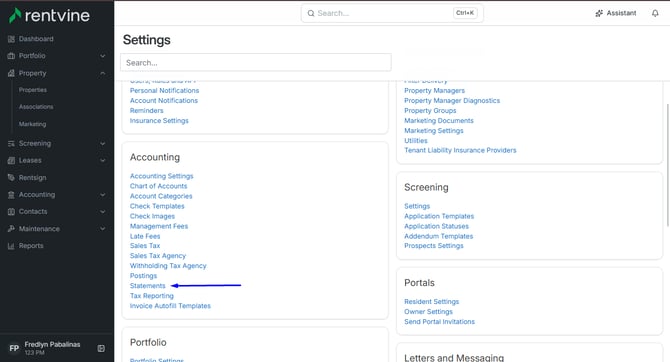Open the Dashboard icon in sidebar
Screen dimensions: 670x362
[x=12, y=39]
